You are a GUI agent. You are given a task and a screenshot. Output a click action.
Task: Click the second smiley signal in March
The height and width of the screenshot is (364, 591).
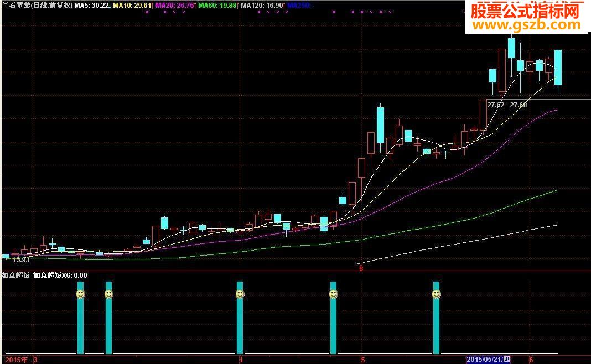coord(108,294)
